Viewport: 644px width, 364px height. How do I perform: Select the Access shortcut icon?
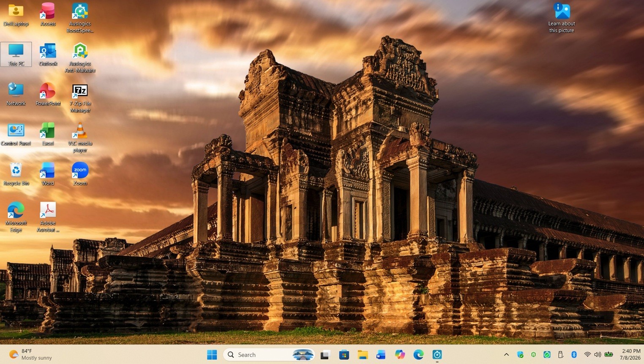coord(48,14)
